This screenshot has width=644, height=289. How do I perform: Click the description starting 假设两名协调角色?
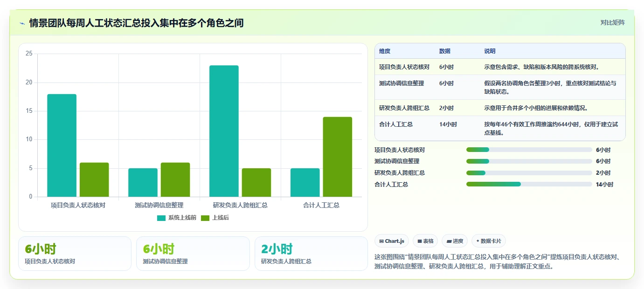tap(550, 88)
